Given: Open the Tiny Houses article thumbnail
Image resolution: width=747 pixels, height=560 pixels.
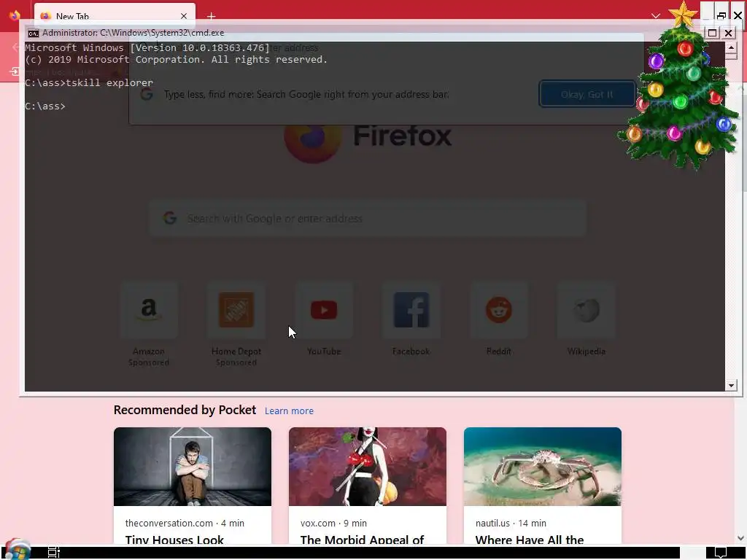Looking at the screenshot, I should pyautogui.click(x=193, y=467).
